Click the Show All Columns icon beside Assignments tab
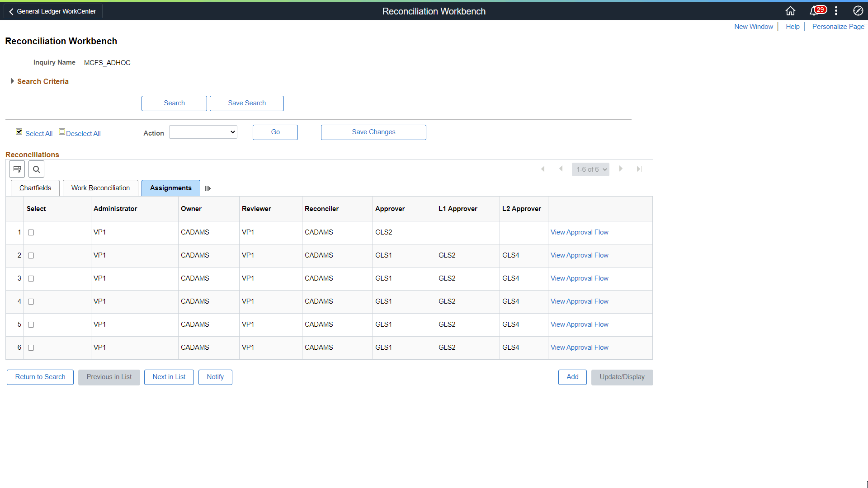868x488 pixels. 208,188
